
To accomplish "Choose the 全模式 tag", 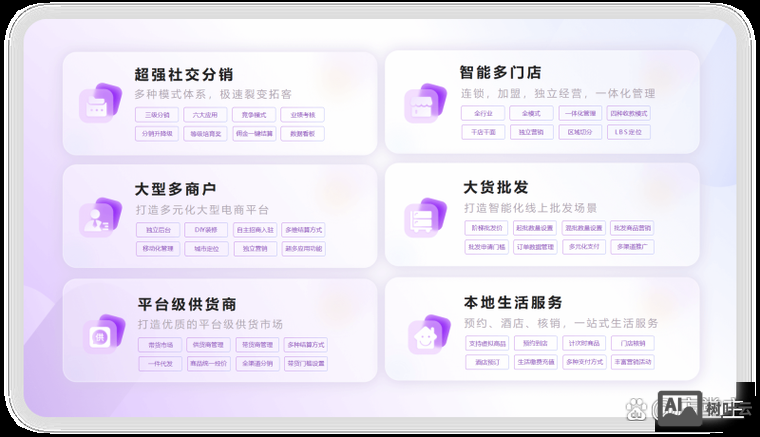I will coord(532,113).
